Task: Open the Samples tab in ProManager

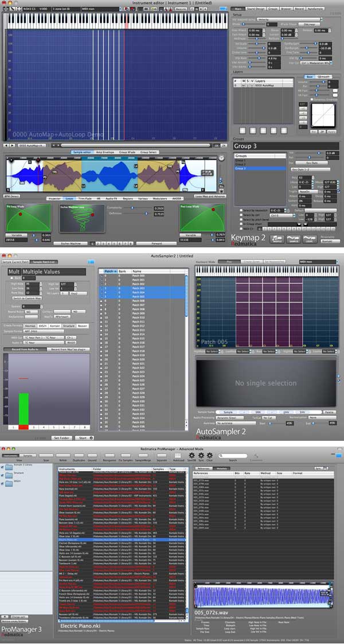Action: (28, 456)
